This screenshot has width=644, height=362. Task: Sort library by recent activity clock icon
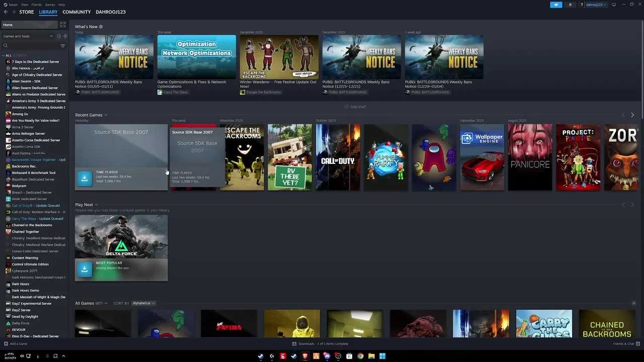58,36
